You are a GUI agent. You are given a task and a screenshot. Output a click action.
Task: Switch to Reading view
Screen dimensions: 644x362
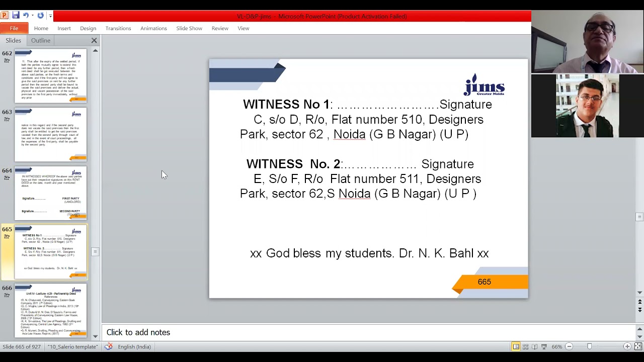pos(534,346)
